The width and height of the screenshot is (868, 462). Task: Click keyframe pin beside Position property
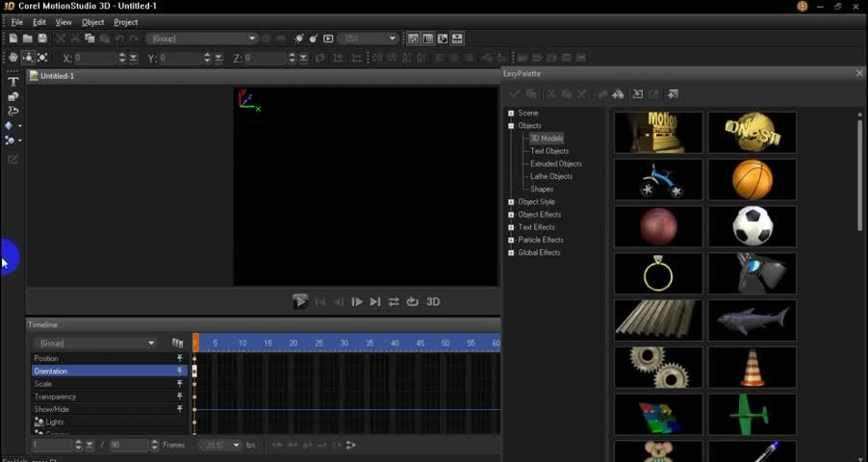pyautogui.click(x=179, y=358)
